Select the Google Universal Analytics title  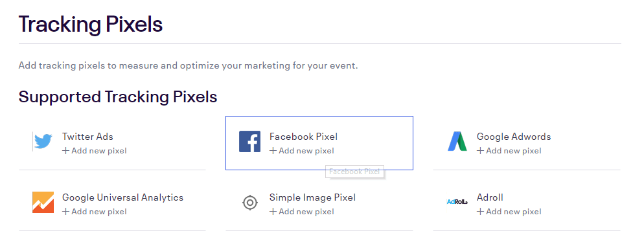[123, 197]
